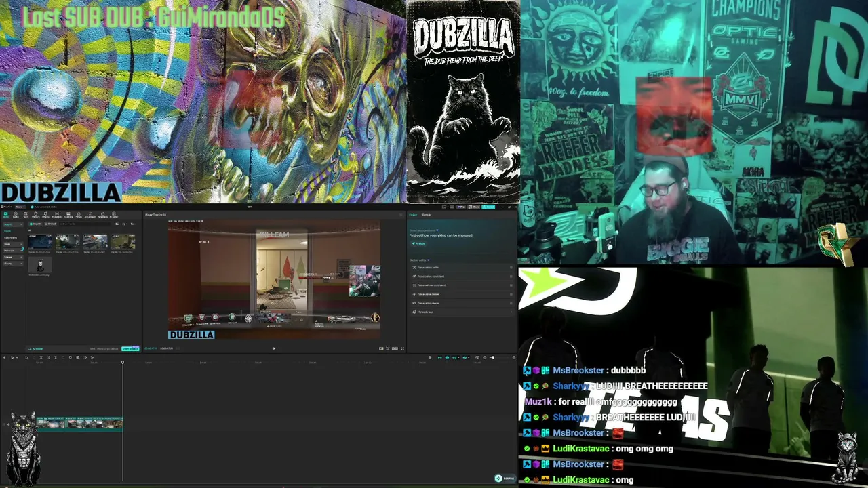Open the Templates tab
This screenshot has width=868, height=488.
102,215
